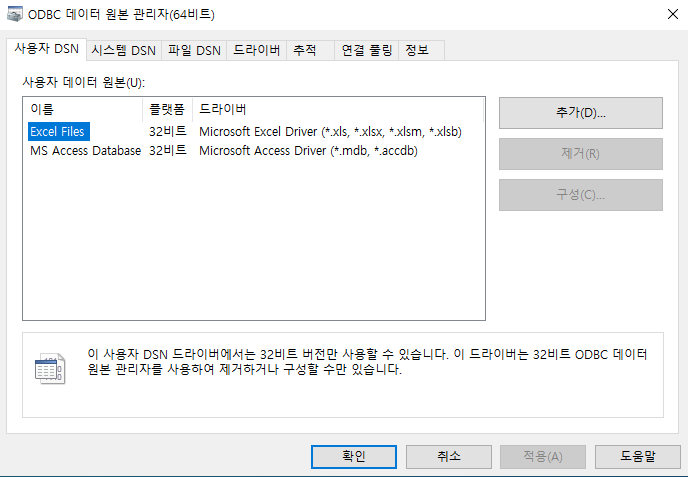The width and height of the screenshot is (688, 477).
Task: Switch to the 사용자 DSN tab
Action: (45, 50)
